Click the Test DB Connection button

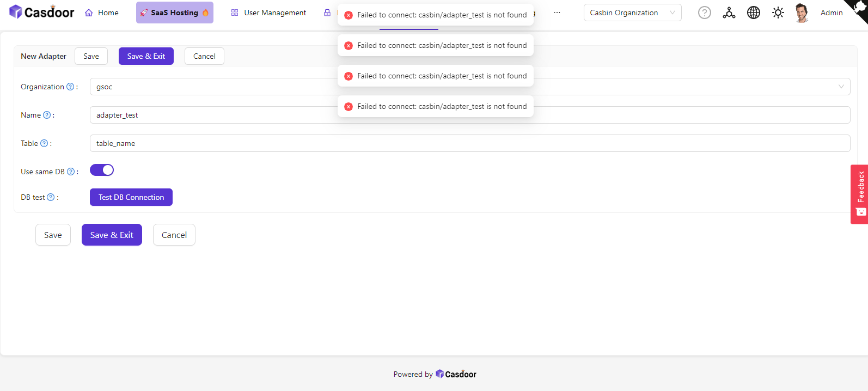point(131,197)
